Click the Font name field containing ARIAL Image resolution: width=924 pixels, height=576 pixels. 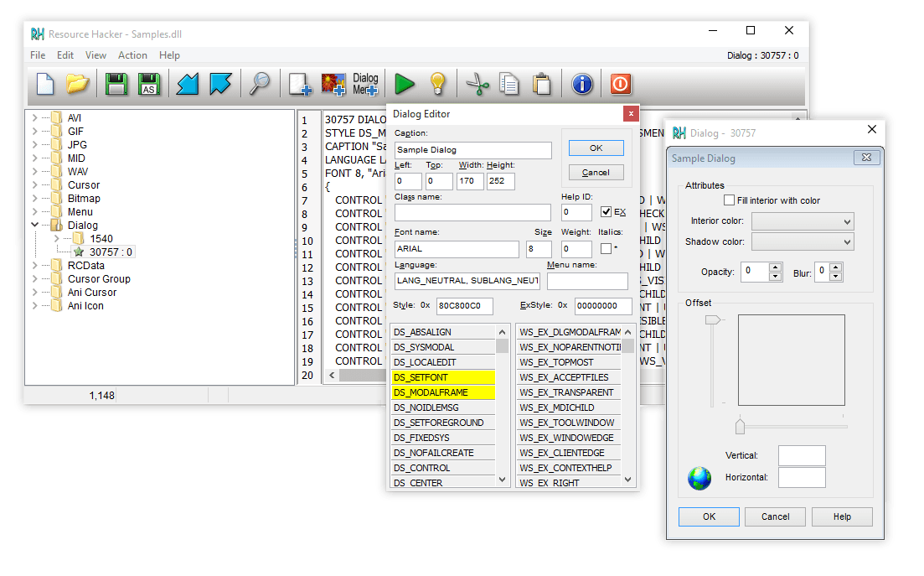[x=457, y=249]
